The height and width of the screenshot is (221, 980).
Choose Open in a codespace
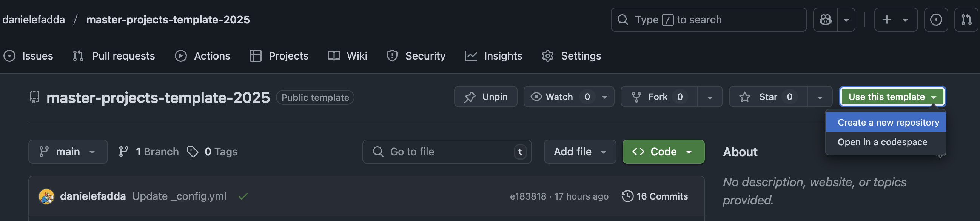click(x=882, y=142)
